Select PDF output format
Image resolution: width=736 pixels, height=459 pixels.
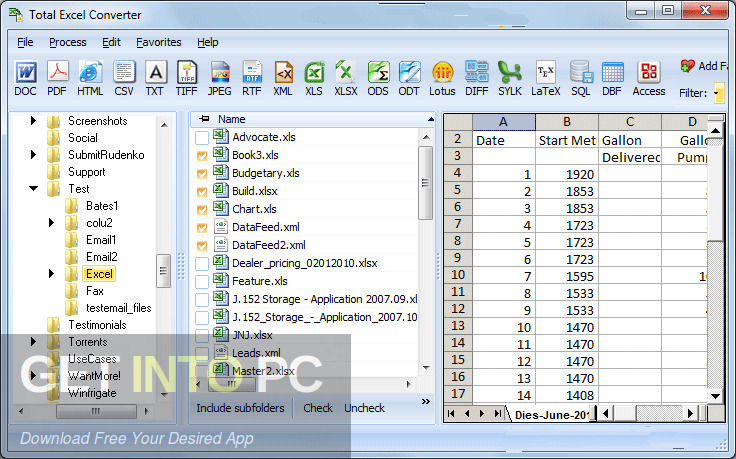[x=57, y=78]
